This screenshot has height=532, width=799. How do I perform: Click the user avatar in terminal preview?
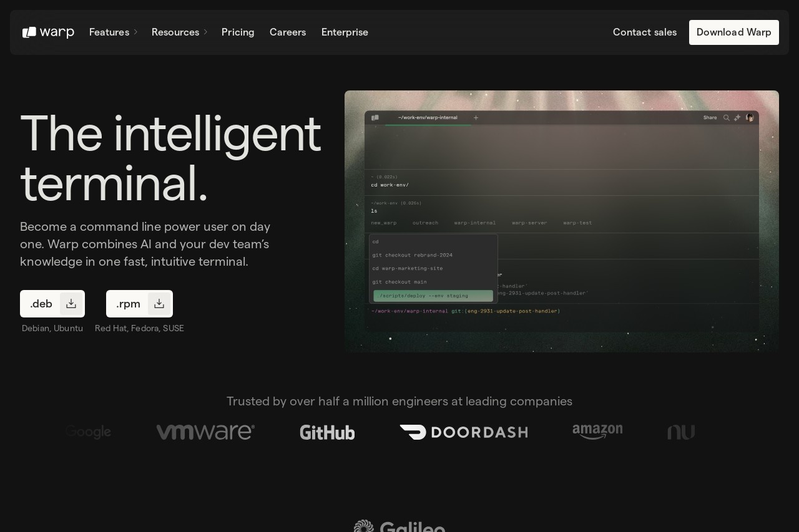coord(750,117)
